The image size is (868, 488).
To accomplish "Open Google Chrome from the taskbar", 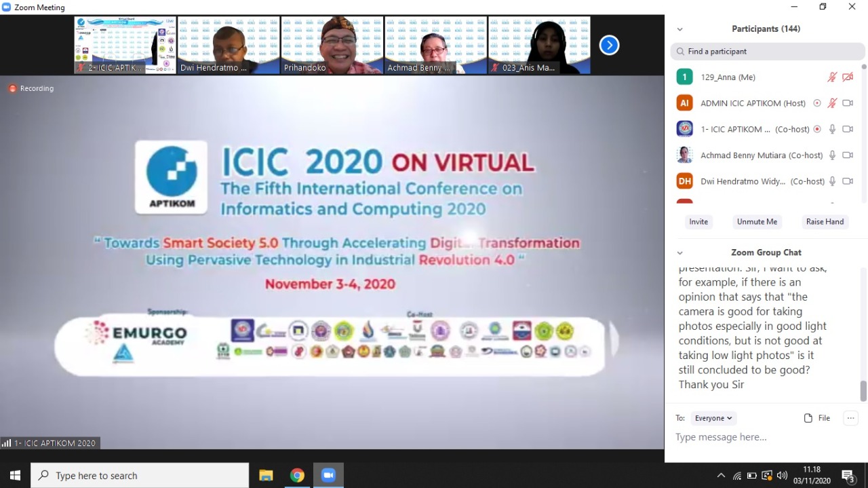I will coord(297,475).
